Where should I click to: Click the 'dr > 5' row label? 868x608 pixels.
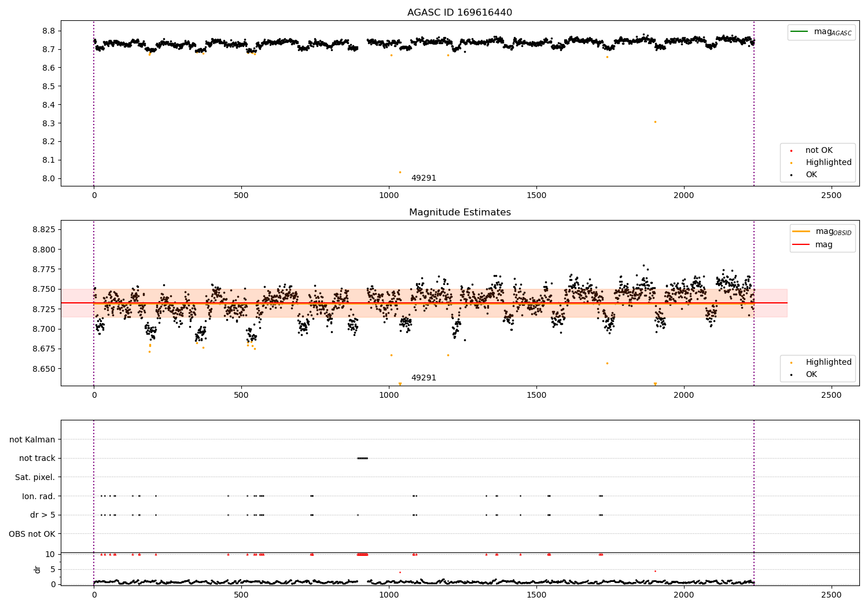click(x=43, y=515)
